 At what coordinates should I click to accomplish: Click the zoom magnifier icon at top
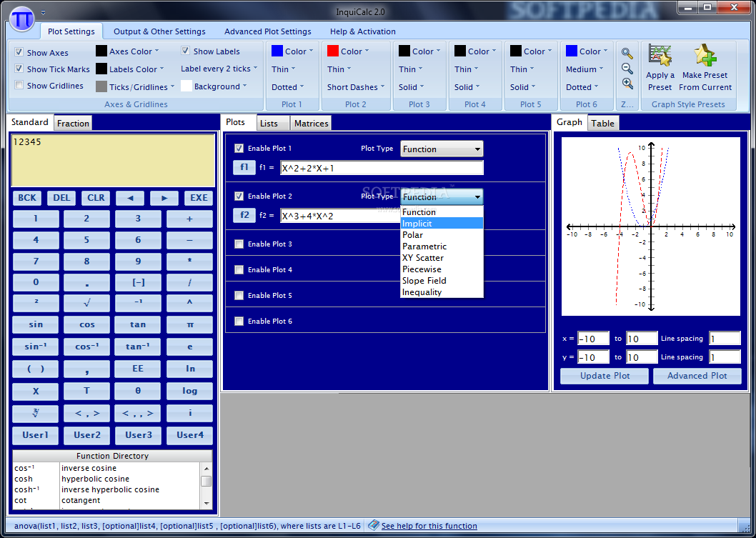(x=627, y=53)
